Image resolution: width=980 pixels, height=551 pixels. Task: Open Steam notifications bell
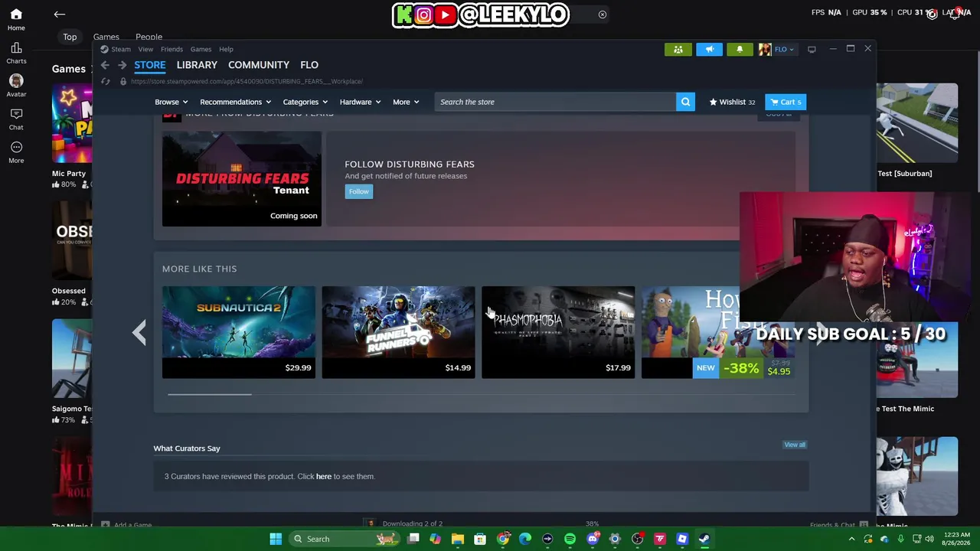(740, 50)
